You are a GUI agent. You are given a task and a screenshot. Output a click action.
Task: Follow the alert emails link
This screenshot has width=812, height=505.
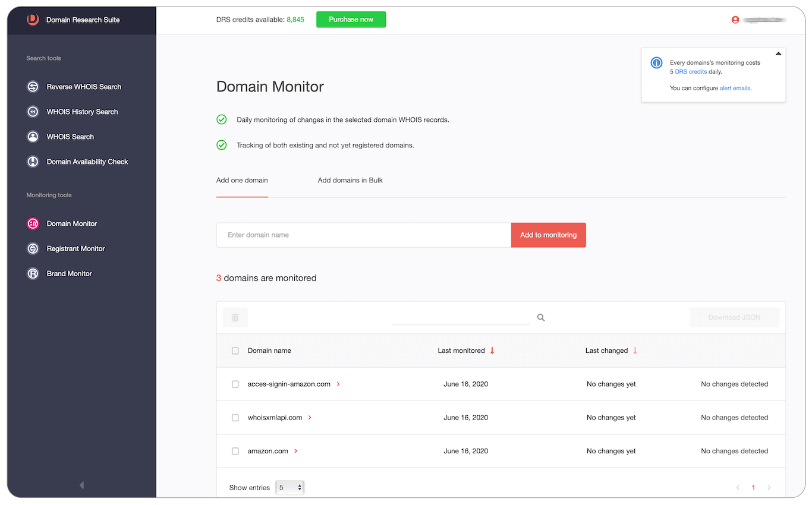[735, 89]
